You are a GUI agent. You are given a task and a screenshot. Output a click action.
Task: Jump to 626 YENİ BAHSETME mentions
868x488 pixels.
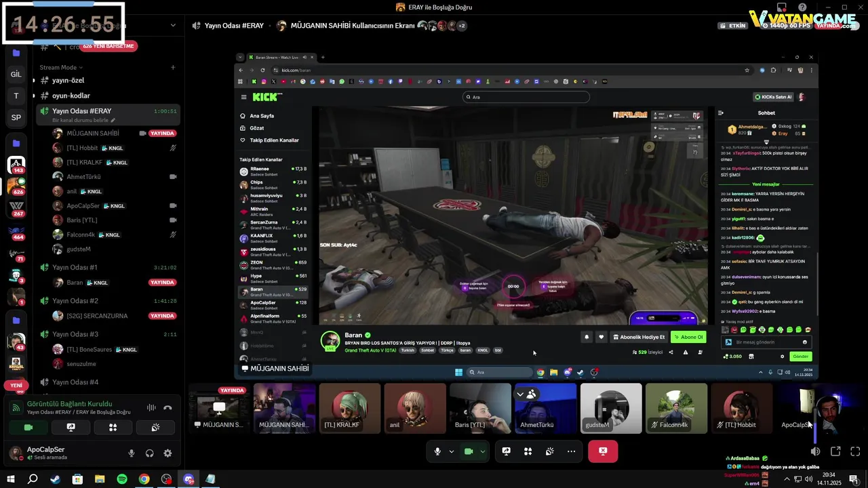click(x=108, y=46)
